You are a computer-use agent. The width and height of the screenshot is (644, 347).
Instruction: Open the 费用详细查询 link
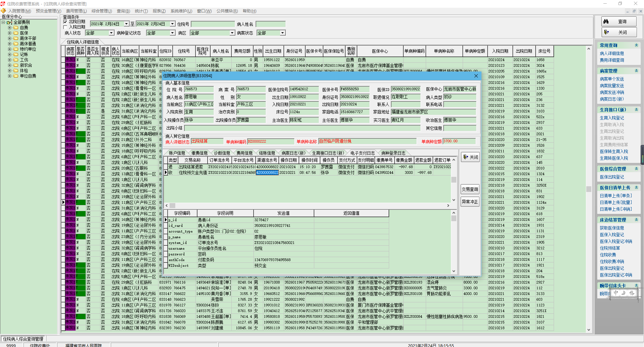[x=612, y=60]
